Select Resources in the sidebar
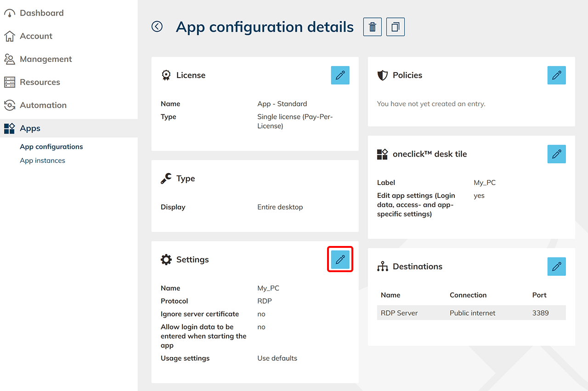 pyautogui.click(x=40, y=82)
